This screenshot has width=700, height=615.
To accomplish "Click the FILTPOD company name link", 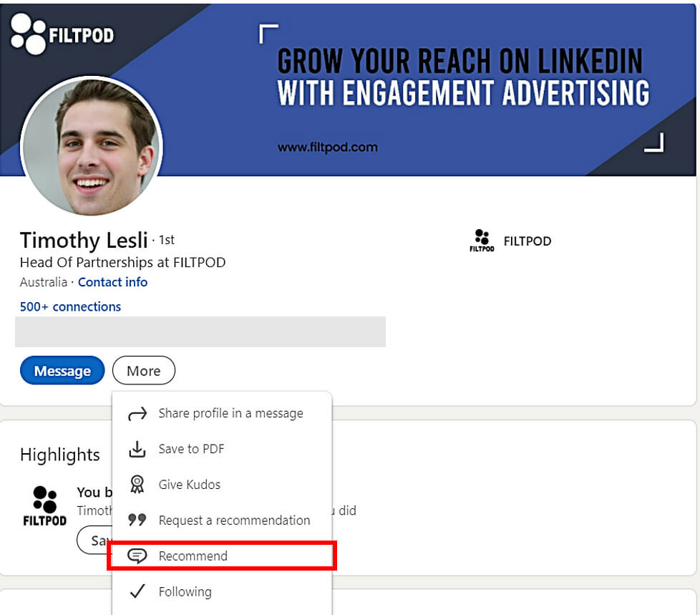I will 528,241.
